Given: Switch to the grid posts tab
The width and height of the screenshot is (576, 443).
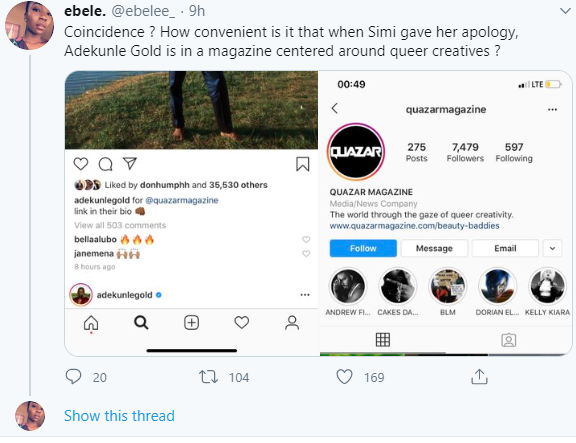Looking at the screenshot, I should [383, 340].
